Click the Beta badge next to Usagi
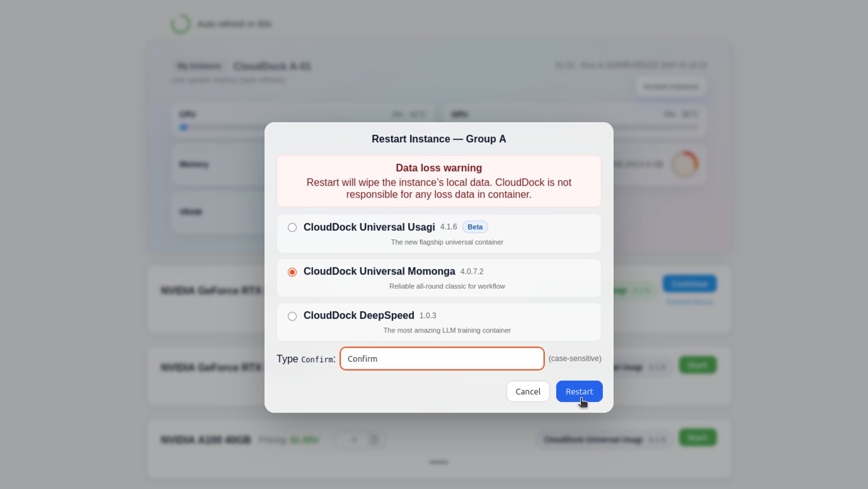The width and height of the screenshot is (868, 489). click(475, 227)
